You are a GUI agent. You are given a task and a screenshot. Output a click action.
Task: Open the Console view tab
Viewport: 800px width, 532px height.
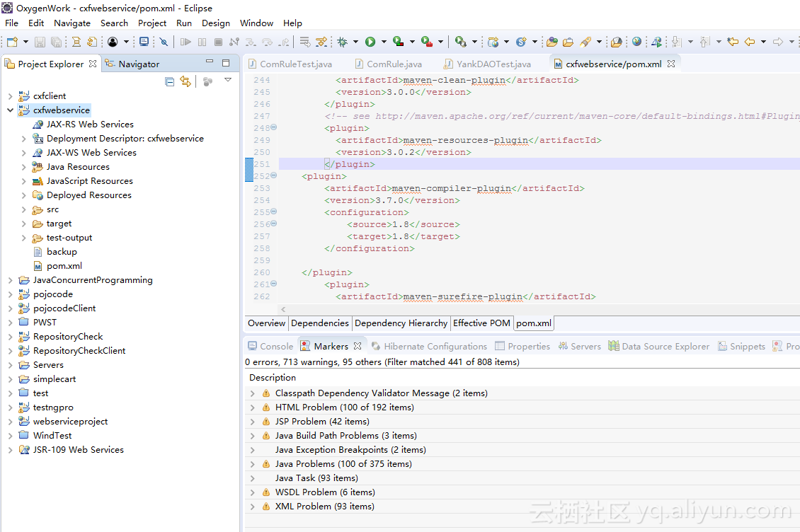coord(270,347)
